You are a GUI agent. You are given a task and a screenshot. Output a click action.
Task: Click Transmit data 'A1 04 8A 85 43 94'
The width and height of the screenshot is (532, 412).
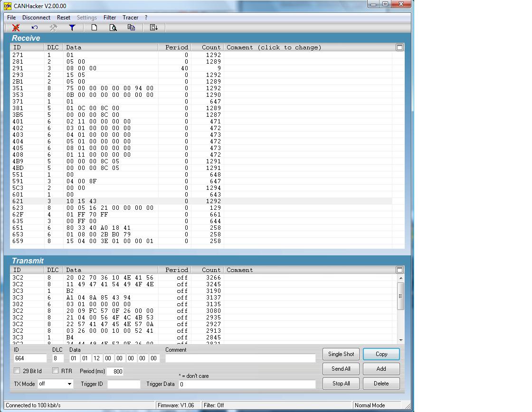pyautogui.click(x=98, y=298)
